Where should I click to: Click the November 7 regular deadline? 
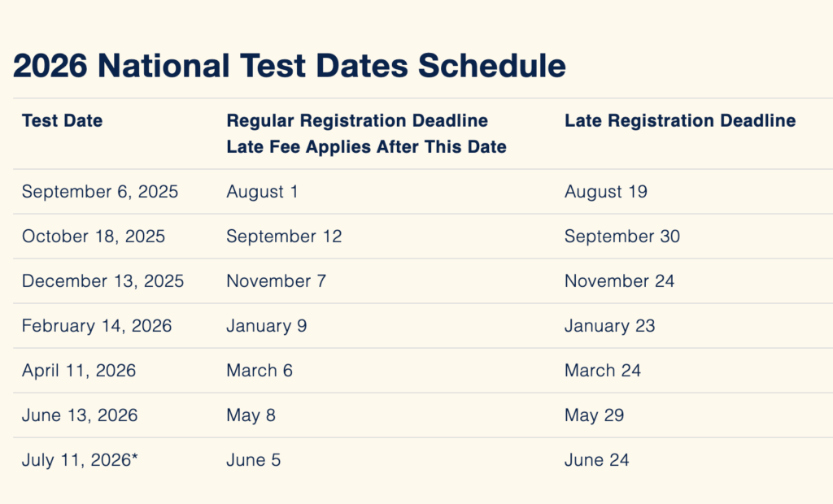tap(276, 281)
